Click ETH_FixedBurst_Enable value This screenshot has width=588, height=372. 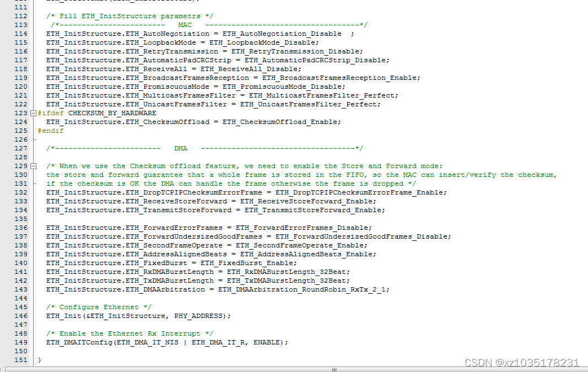(x=247, y=263)
